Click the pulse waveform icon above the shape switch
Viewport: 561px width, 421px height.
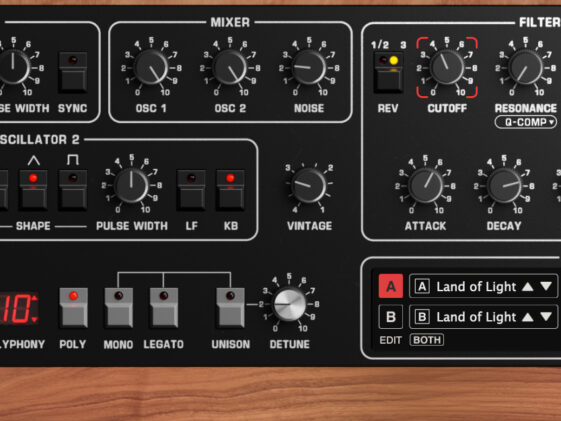[73, 160]
